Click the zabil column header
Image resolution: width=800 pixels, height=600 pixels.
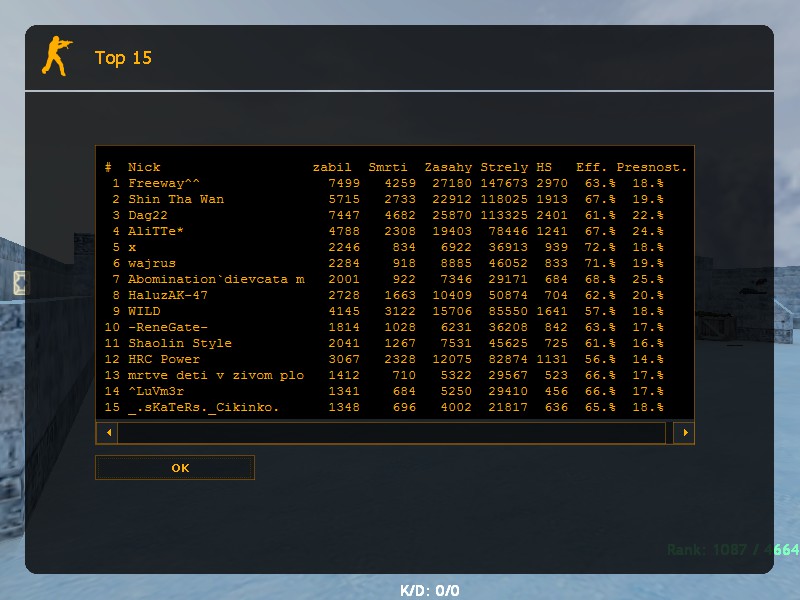click(332, 167)
